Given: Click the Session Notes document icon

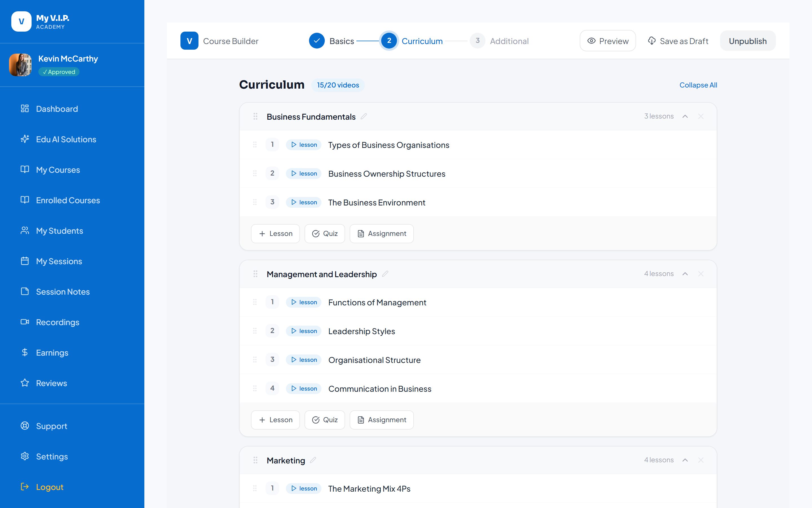Looking at the screenshot, I should point(25,291).
